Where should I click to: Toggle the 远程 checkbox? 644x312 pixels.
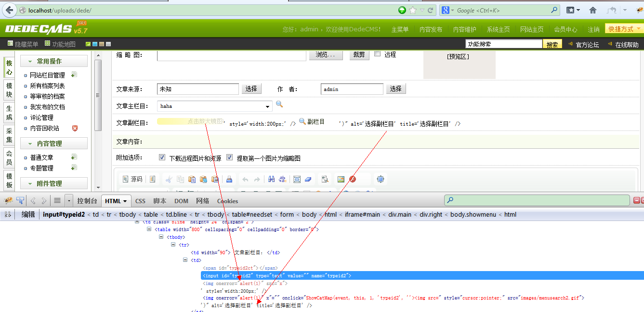[x=378, y=54]
